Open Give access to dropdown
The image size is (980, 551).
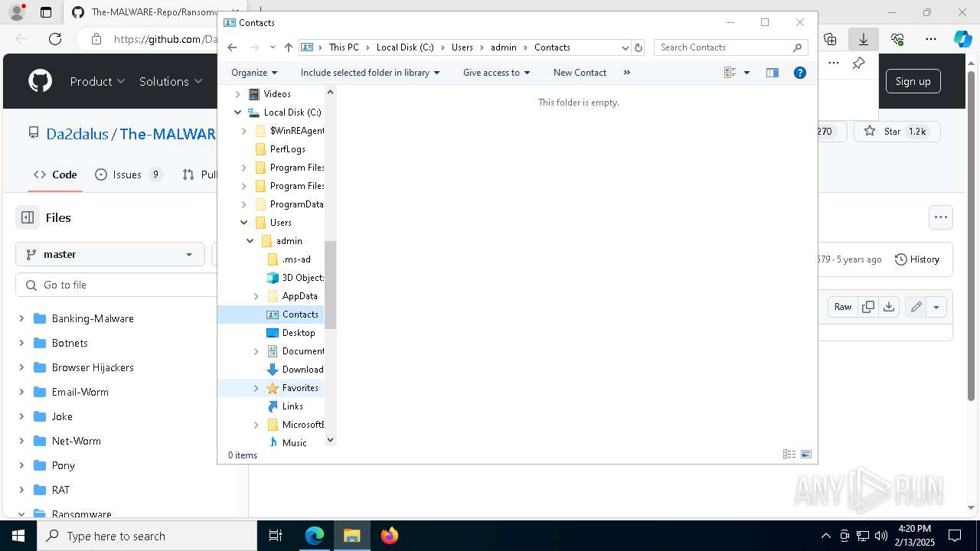[x=496, y=73]
